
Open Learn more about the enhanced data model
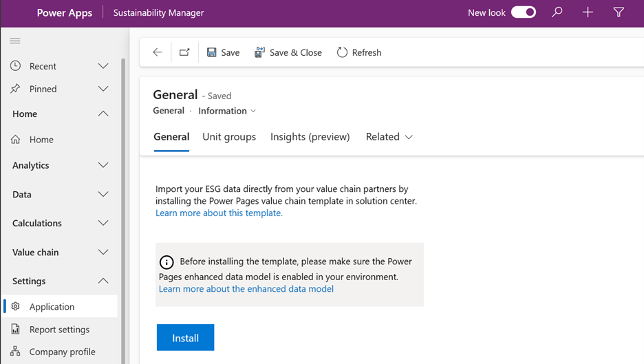coord(246,289)
